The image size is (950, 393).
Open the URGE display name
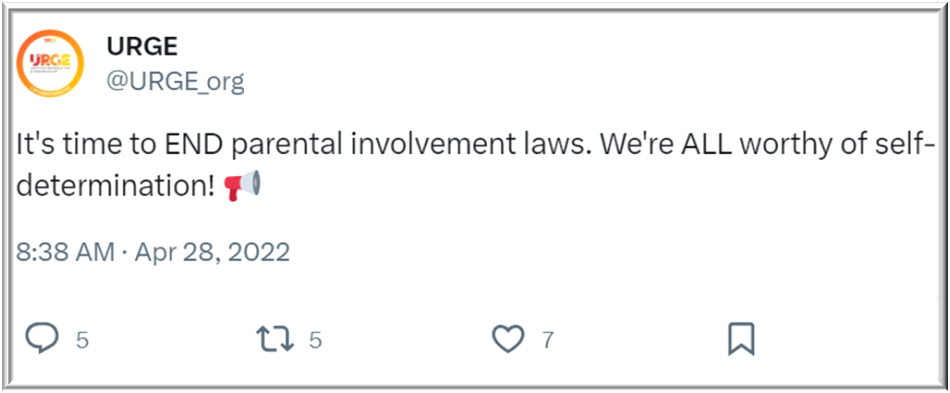point(142,47)
